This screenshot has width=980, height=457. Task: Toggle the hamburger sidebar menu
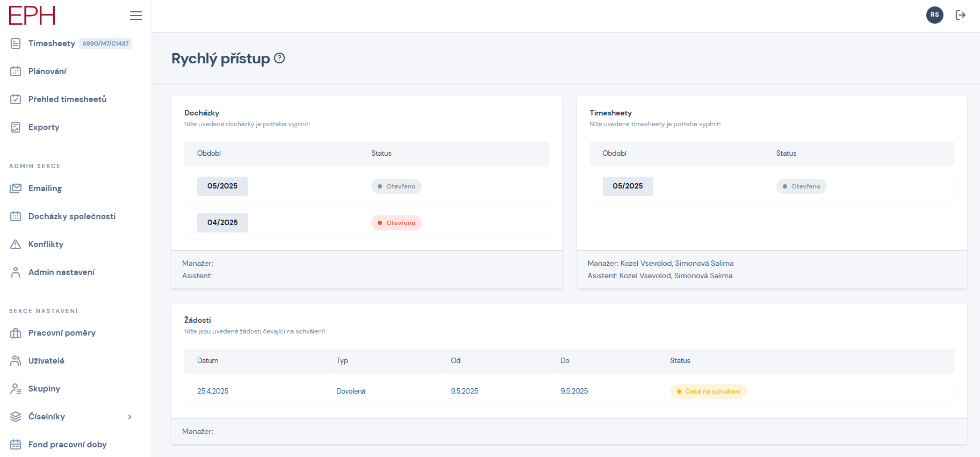(136, 16)
